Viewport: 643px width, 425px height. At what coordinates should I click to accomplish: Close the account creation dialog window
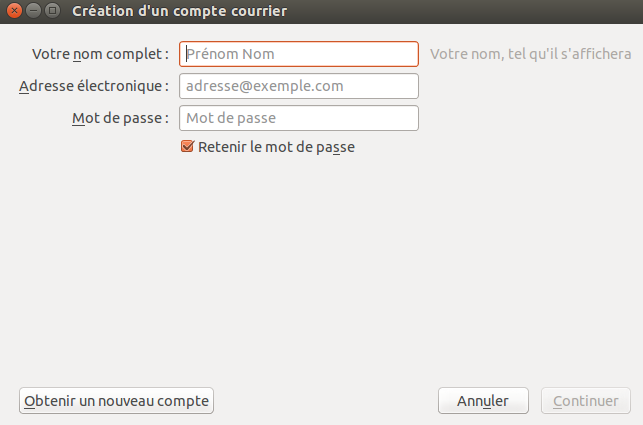pyautogui.click(x=14, y=11)
